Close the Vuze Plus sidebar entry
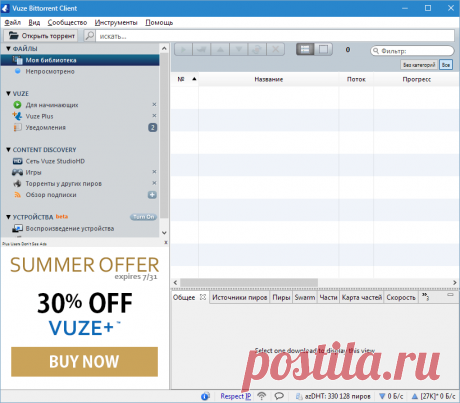This screenshot has width=460, height=403. point(154,116)
